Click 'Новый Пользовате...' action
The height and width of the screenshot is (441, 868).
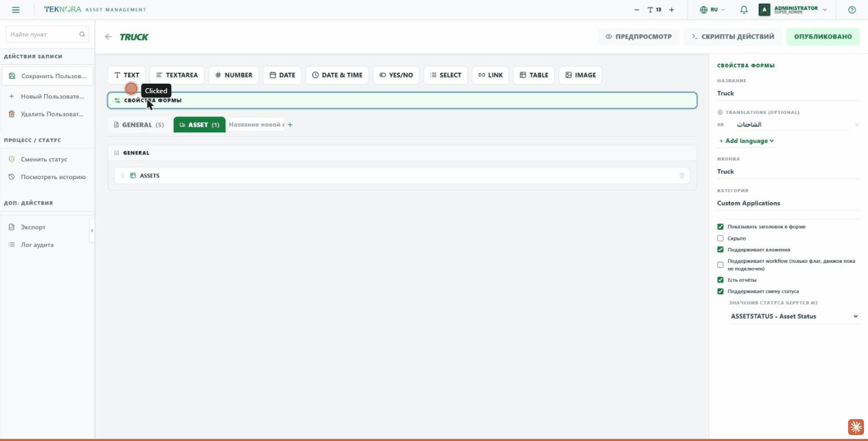[x=48, y=97]
